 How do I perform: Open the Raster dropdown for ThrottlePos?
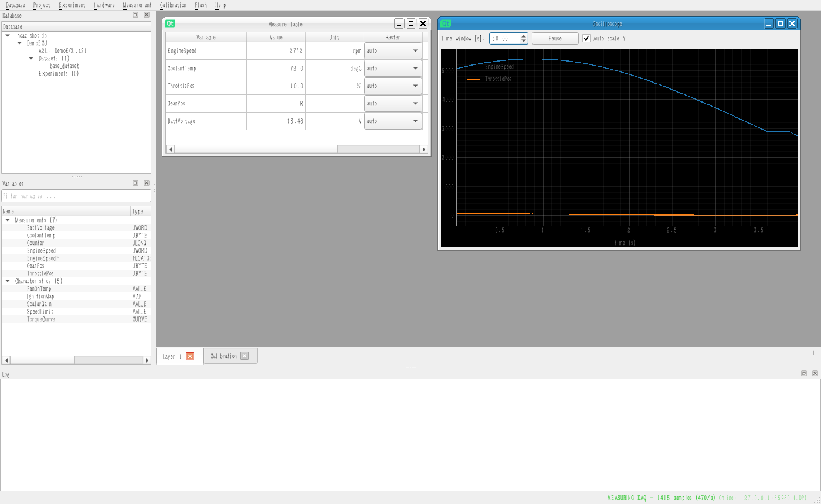(393, 86)
